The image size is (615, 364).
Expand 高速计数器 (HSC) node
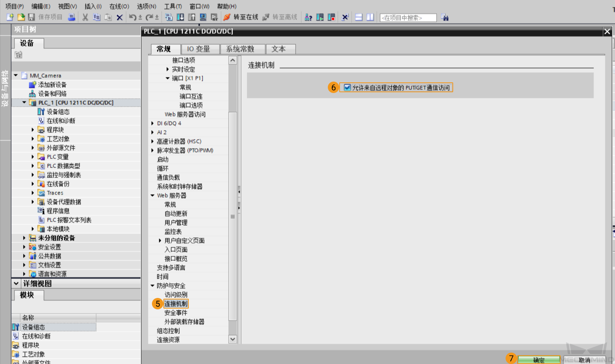click(152, 141)
